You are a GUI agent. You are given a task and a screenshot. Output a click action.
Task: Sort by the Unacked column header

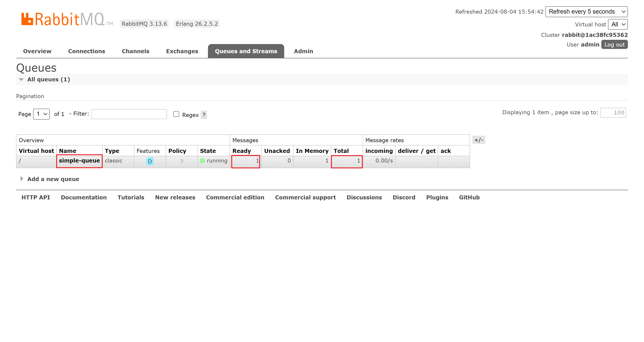pos(277,151)
